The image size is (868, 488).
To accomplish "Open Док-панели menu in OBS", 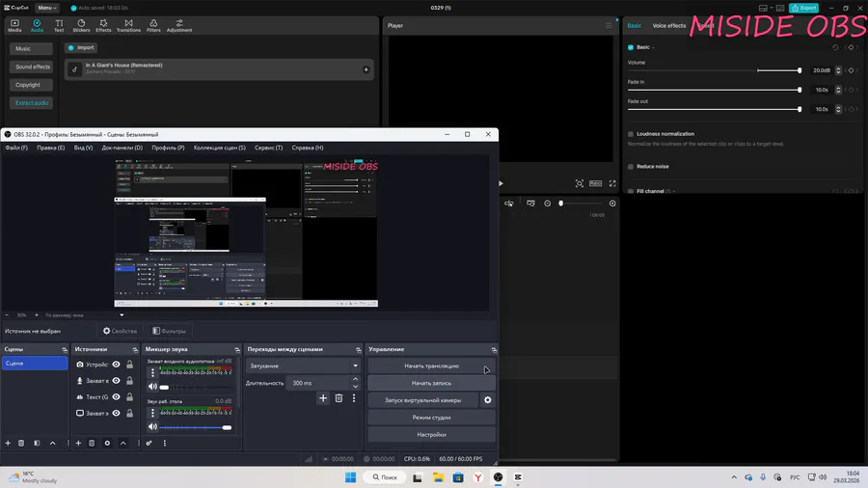I will click(x=122, y=148).
